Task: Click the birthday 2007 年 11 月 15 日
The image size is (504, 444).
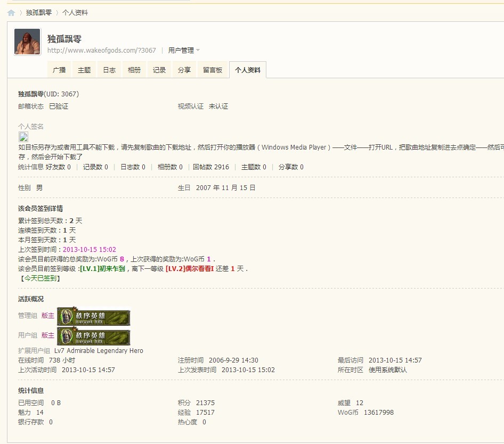Action: pos(226,187)
